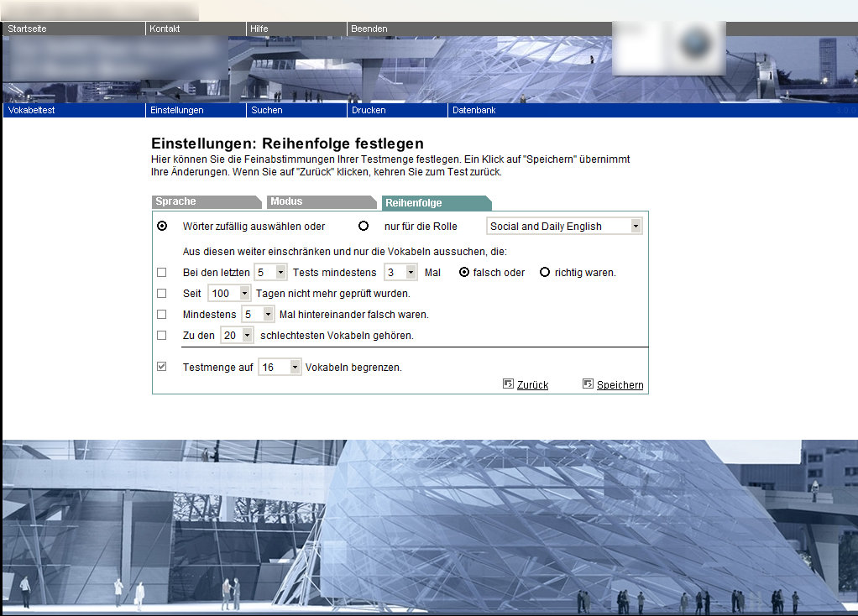This screenshot has width=858, height=616.
Task: Select 'Wörter zufällig auswählen' radio button
Action: pos(162,226)
